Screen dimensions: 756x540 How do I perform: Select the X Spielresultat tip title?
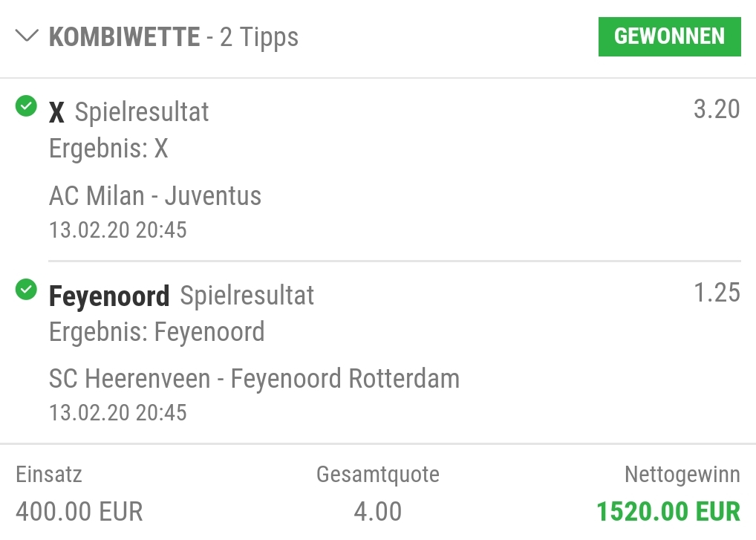tap(128, 112)
